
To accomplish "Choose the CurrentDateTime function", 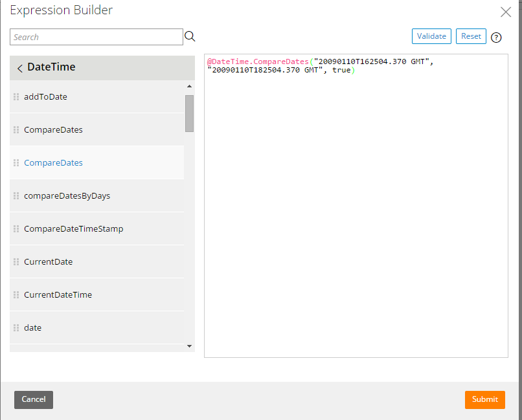I will click(58, 295).
